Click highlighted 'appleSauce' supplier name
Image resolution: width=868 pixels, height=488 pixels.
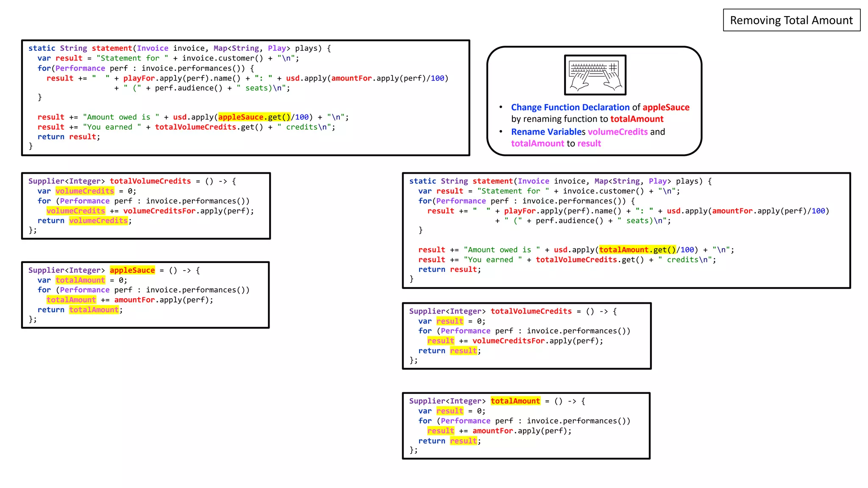(132, 270)
